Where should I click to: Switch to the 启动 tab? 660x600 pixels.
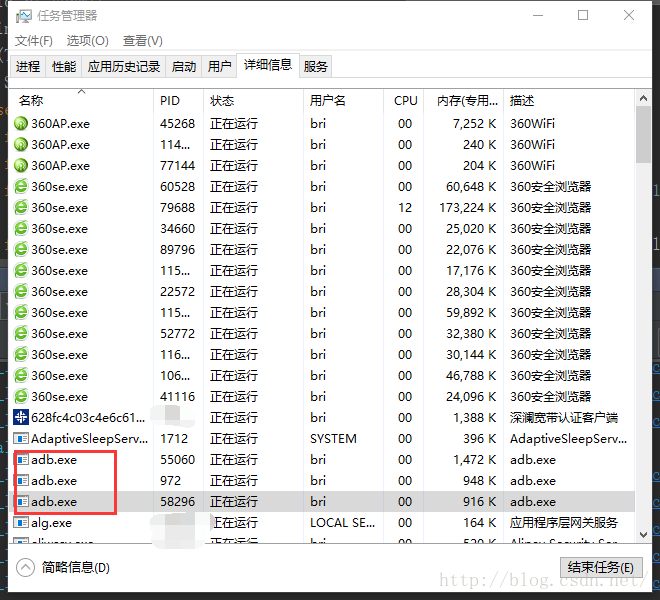pos(184,67)
